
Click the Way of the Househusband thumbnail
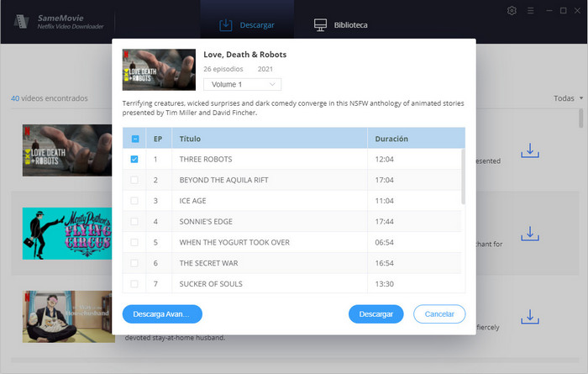pos(67,317)
